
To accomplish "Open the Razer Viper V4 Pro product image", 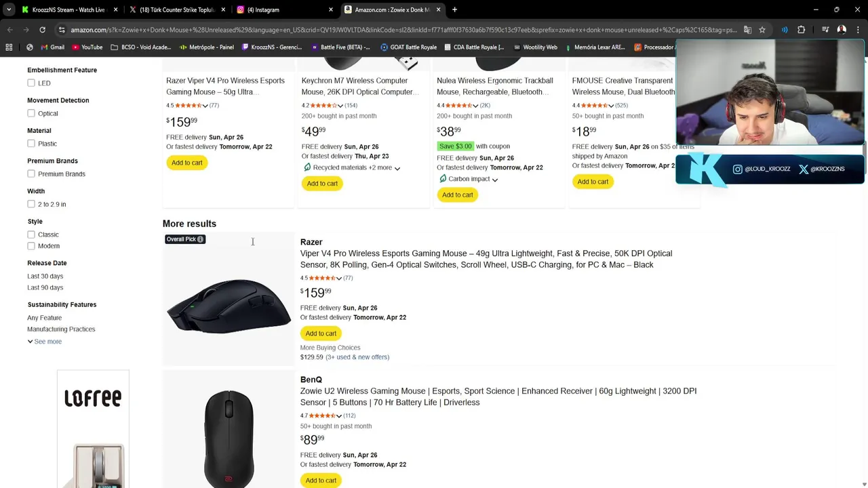I will coord(229,306).
